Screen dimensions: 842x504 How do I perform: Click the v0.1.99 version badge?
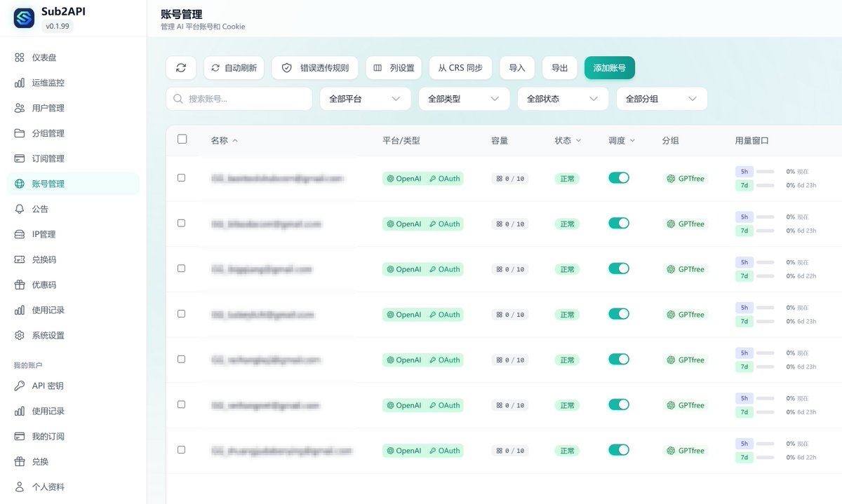[x=58, y=27]
